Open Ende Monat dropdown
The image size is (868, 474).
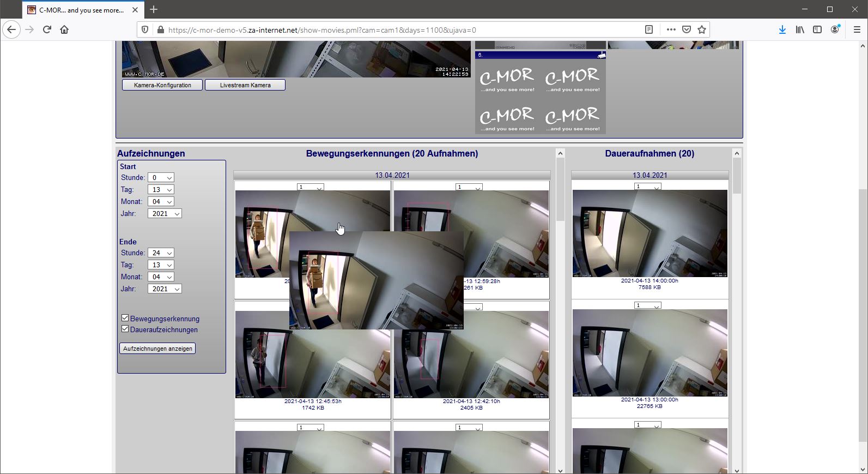click(161, 277)
